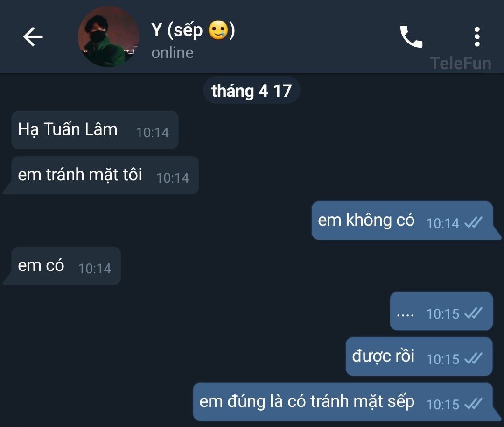
Task: Select the sent message with four dots
Action: click(441, 311)
